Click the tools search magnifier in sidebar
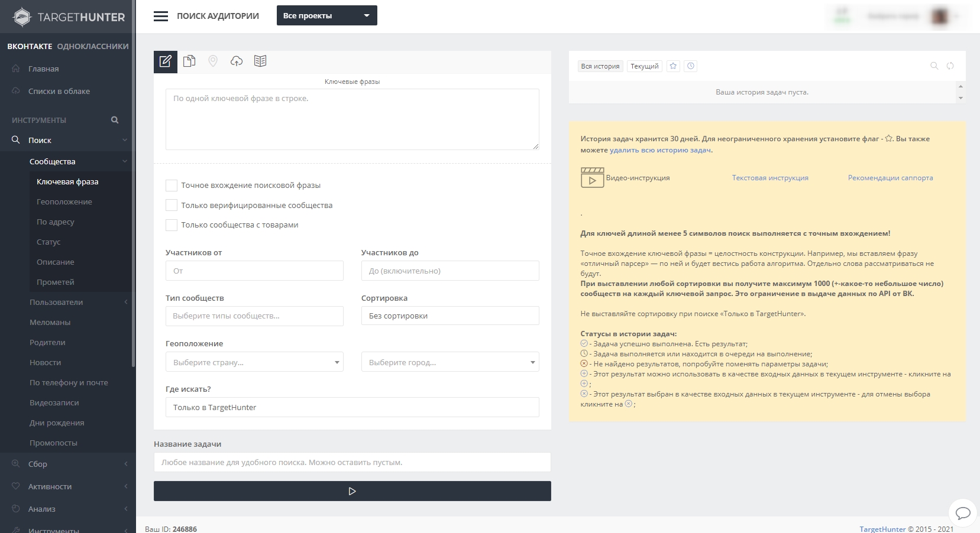Viewport: 980px width, 533px height. (x=115, y=120)
